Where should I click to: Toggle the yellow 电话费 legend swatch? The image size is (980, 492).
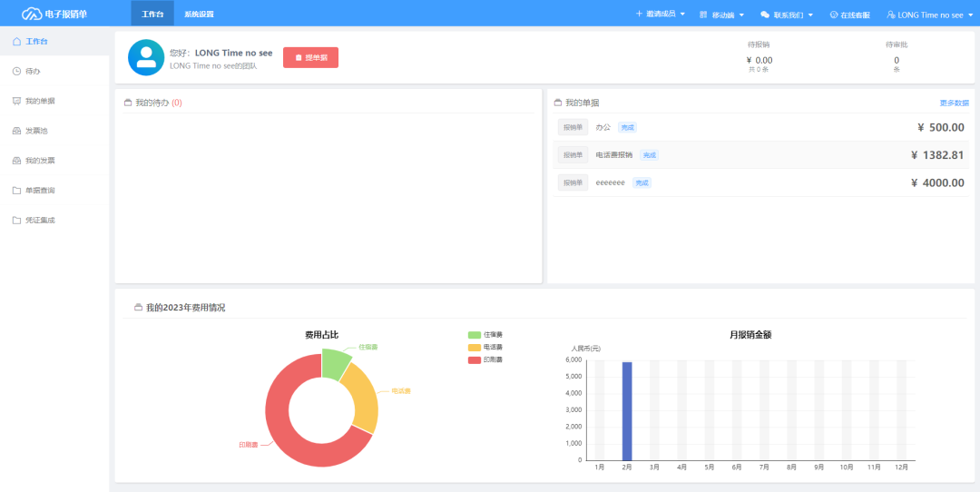[475, 348]
